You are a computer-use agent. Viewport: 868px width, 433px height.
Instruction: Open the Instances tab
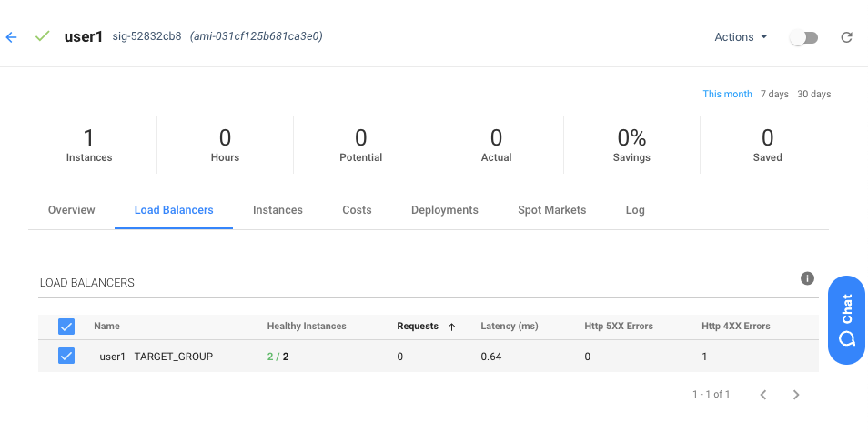(278, 210)
